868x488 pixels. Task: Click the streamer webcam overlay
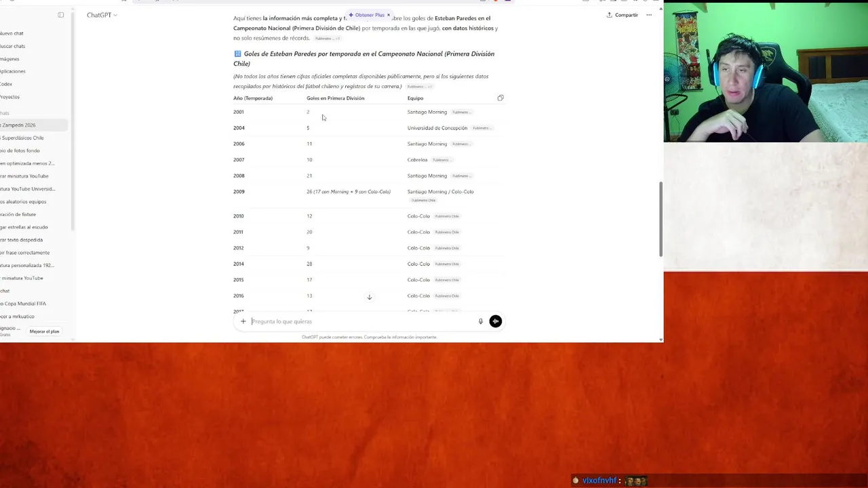click(766, 72)
